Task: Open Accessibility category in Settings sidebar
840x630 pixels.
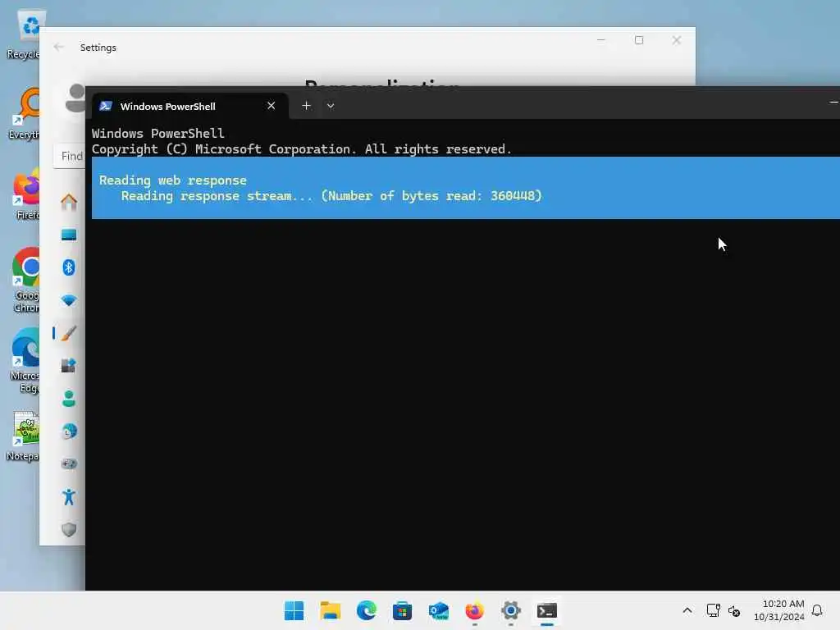Action: [69, 497]
